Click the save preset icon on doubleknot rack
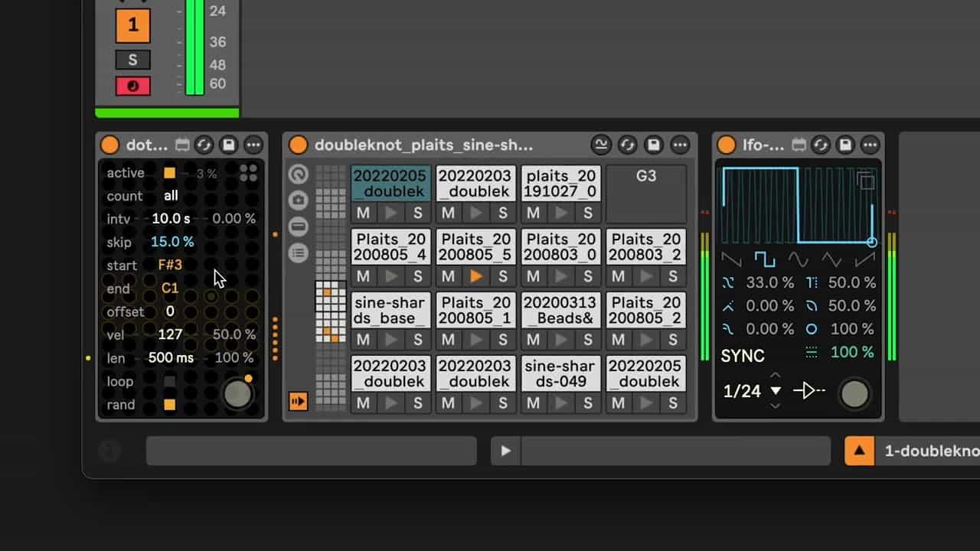The width and height of the screenshot is (980, 551). coord(653,145)
